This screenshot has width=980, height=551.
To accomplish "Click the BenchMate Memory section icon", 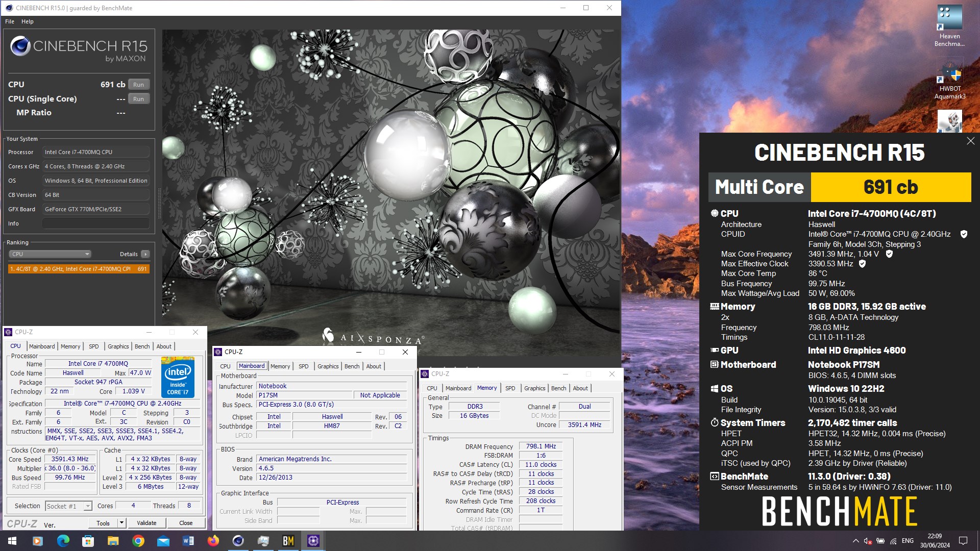I will [x=715, y=306].
